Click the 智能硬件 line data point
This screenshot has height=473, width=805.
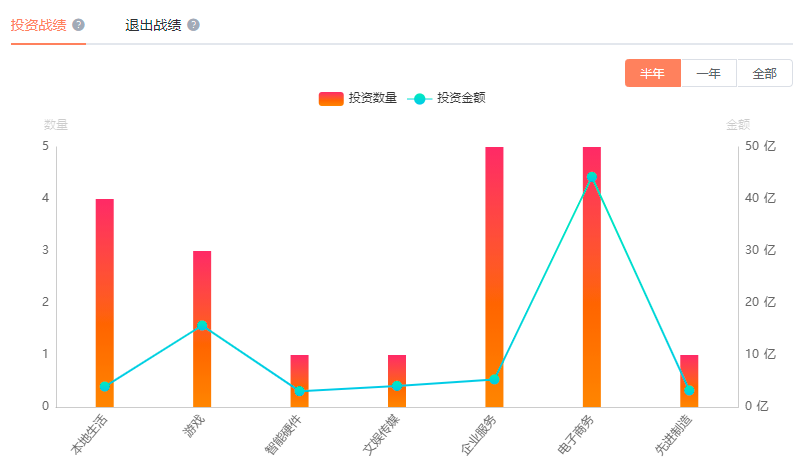[x=299, y=391]
